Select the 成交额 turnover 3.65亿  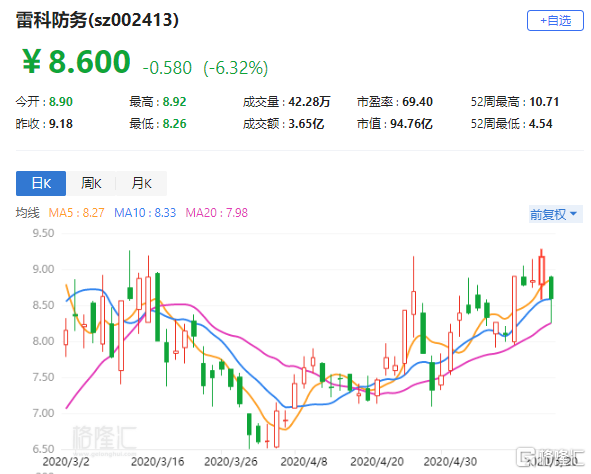306,124
